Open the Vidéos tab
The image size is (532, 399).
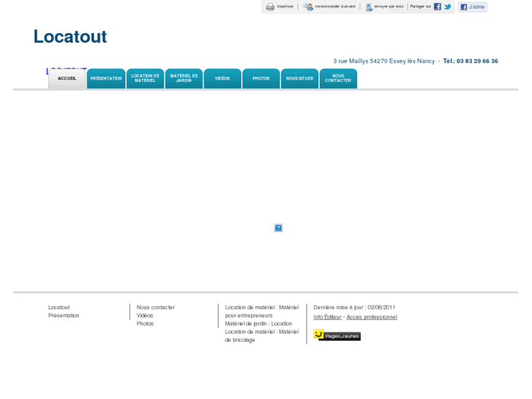click(222, 78)
